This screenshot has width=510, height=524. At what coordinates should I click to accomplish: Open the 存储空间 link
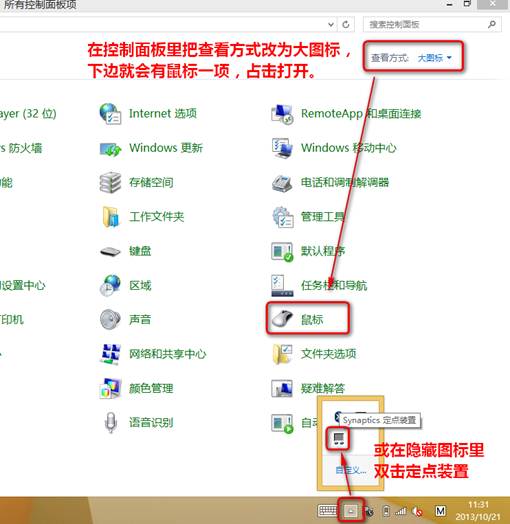click(x=151, y=182)
